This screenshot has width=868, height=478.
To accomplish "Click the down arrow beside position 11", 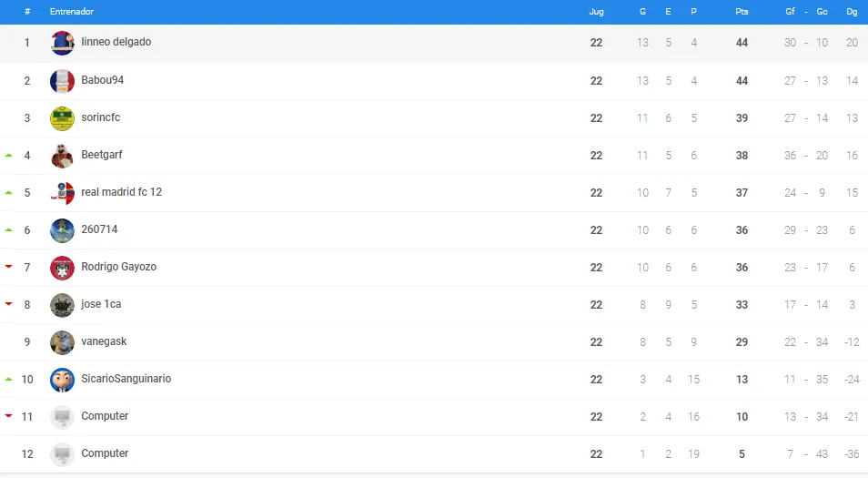I will pos(8,416).
